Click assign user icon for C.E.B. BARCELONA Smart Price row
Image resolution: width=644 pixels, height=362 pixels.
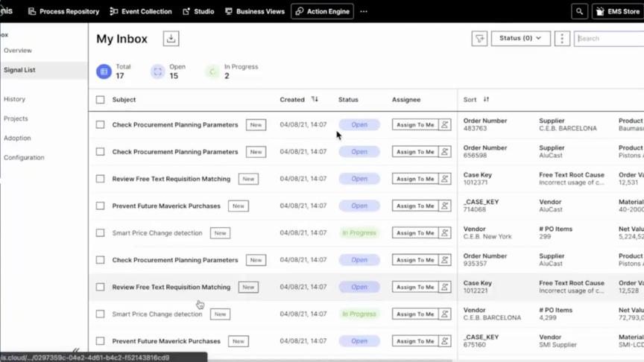pyautogui.click(x=445, y=314)
